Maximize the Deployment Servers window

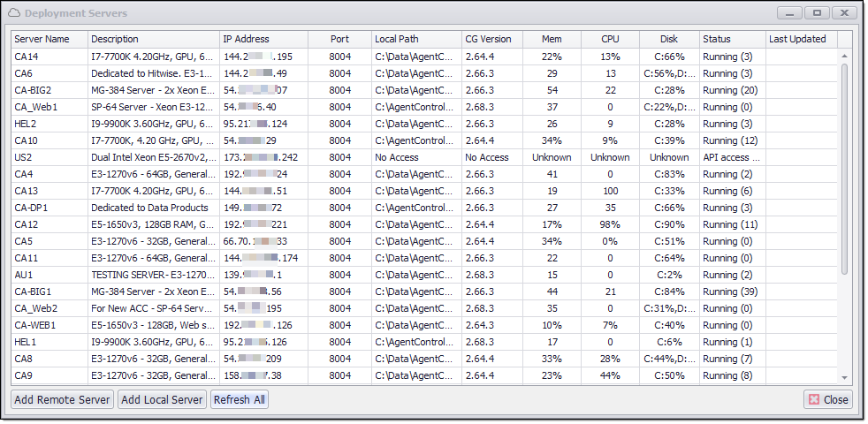coord(817,12)
